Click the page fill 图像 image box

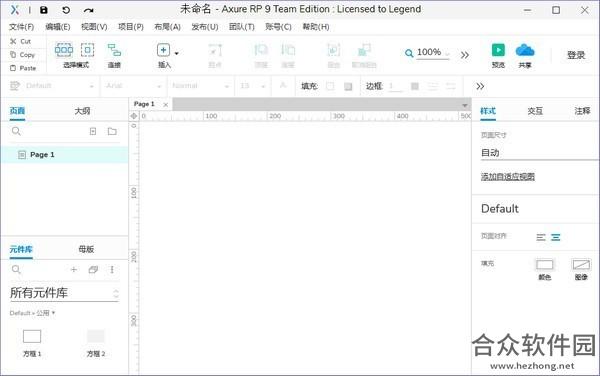[581, 265]
